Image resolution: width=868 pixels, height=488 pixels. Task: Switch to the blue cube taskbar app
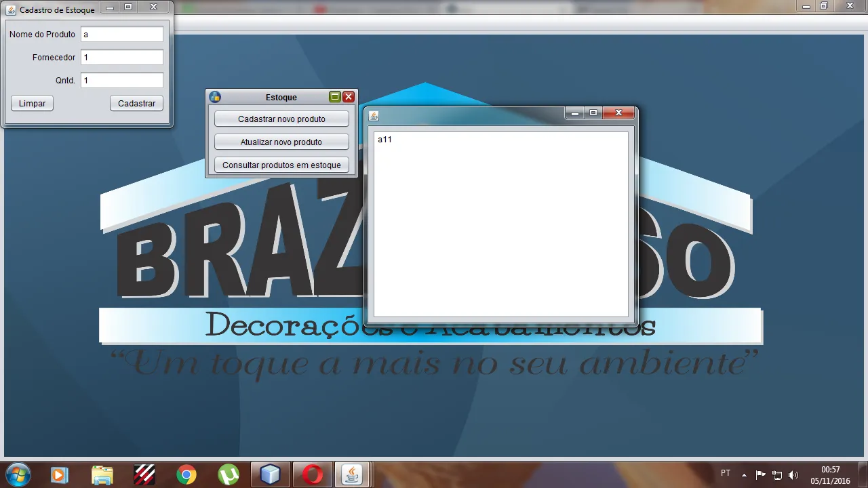click(271, 475)
